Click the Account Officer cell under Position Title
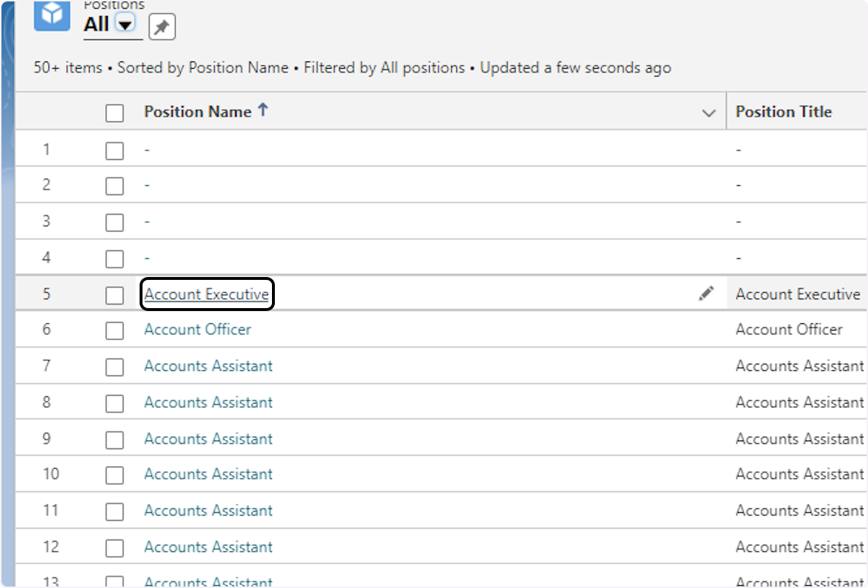868x588 pixels. coord(788,330)
